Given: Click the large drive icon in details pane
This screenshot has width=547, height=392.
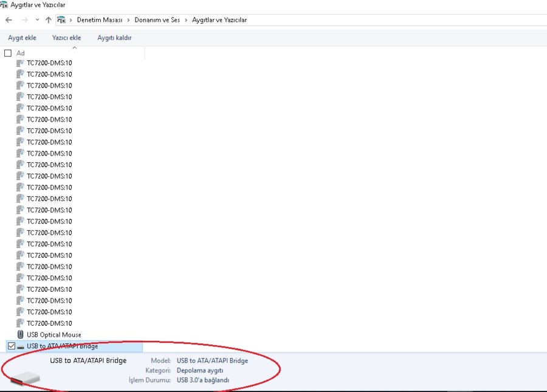Looking at the screenshot, I should pos(25,378).
